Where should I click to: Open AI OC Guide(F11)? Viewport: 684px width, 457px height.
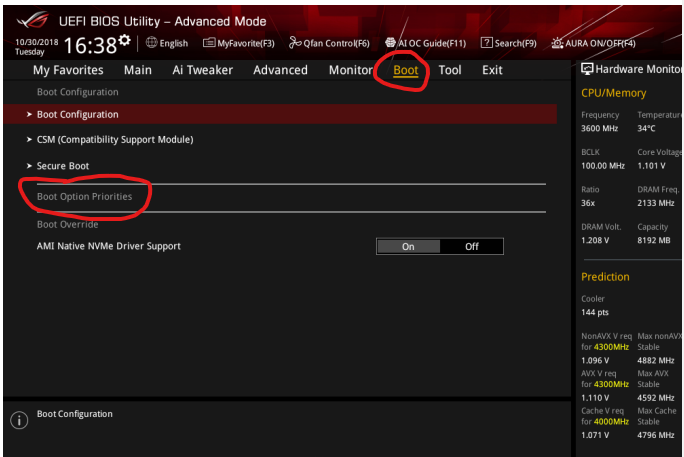click(432, 43)
